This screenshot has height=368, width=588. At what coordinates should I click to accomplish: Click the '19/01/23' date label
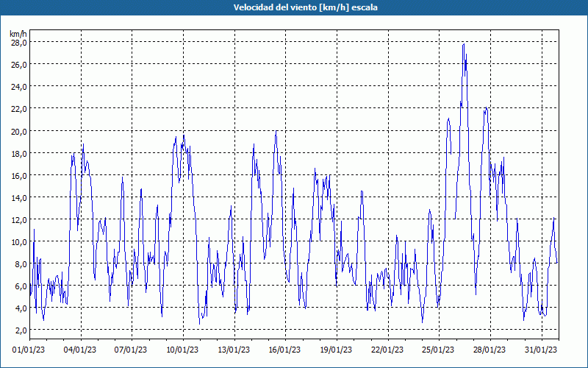pos(336,350)
